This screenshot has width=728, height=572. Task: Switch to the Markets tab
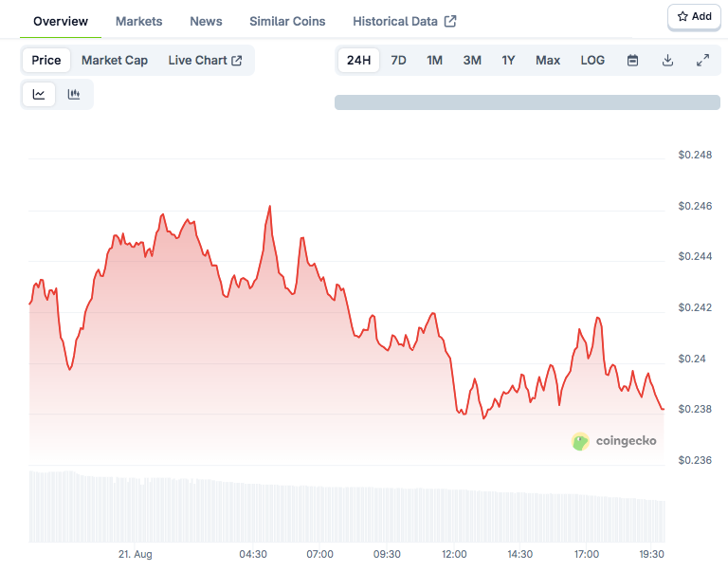coord(138,22)
